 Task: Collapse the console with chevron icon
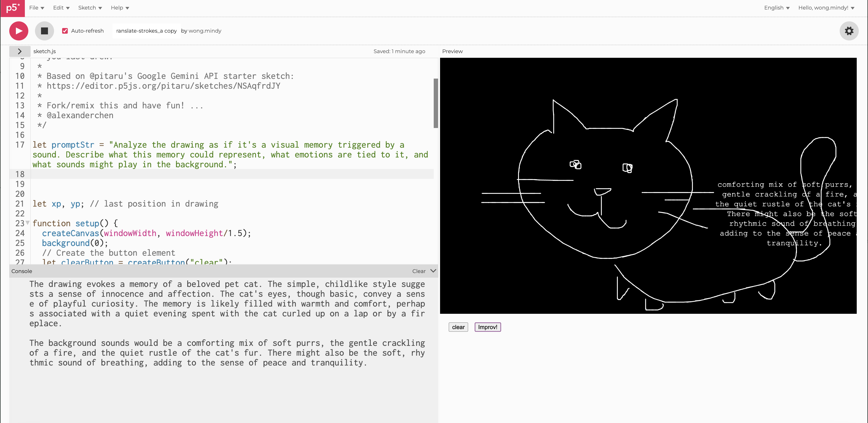(x=433, y=271)
